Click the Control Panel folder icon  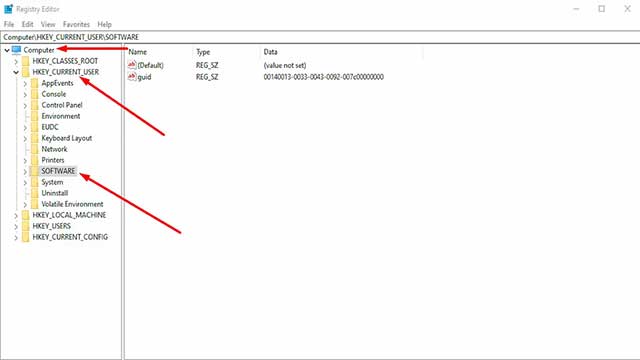click(x=35, y=105)
